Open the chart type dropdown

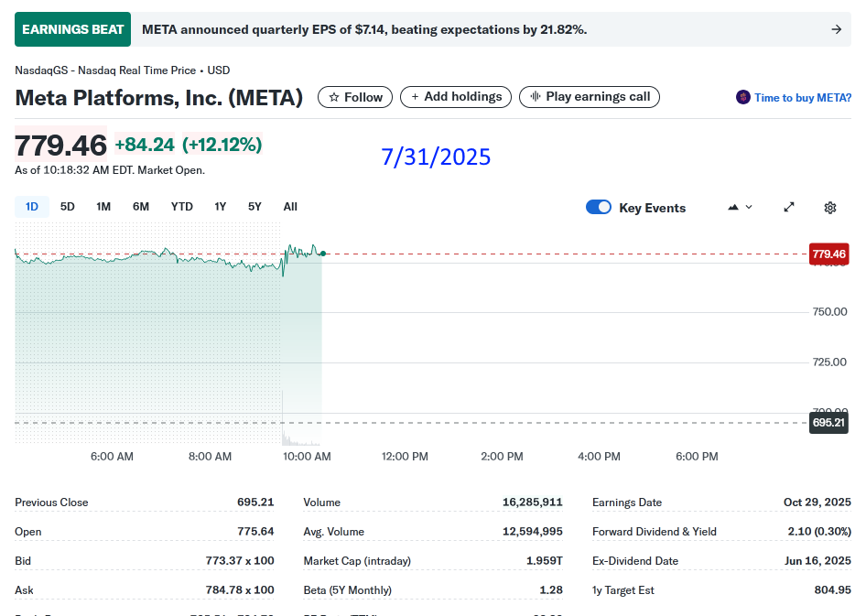point(740,208)
